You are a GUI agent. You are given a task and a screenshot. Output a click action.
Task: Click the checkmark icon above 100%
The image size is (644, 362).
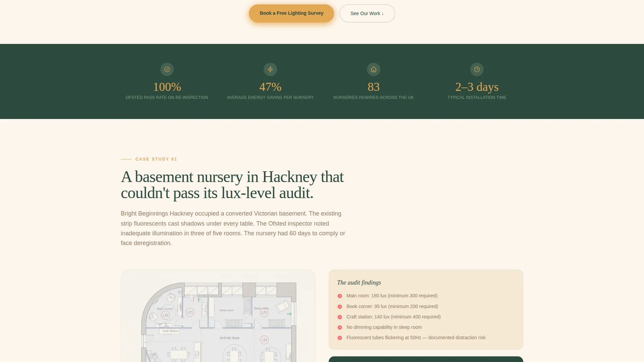click(x=167, y=69)
